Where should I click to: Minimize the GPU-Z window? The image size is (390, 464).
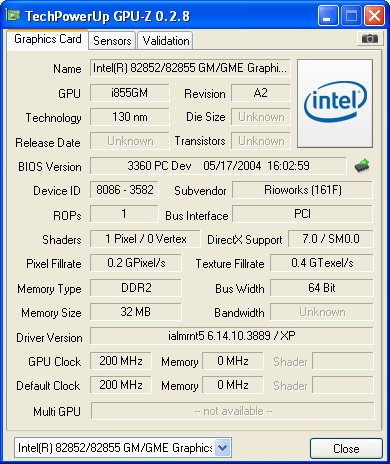tap(328, 15)
